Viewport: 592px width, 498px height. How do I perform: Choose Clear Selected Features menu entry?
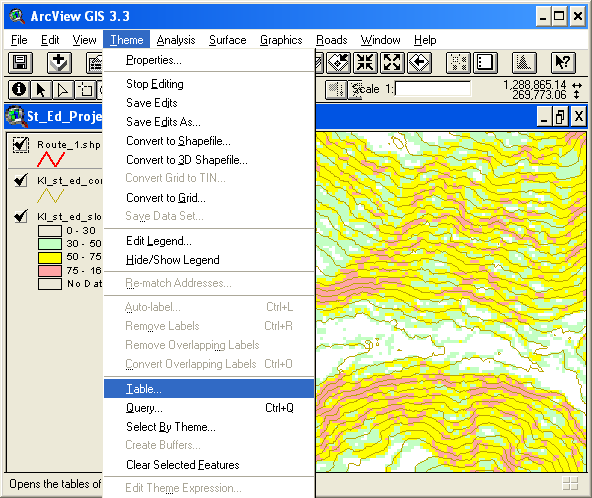[209, 465]
